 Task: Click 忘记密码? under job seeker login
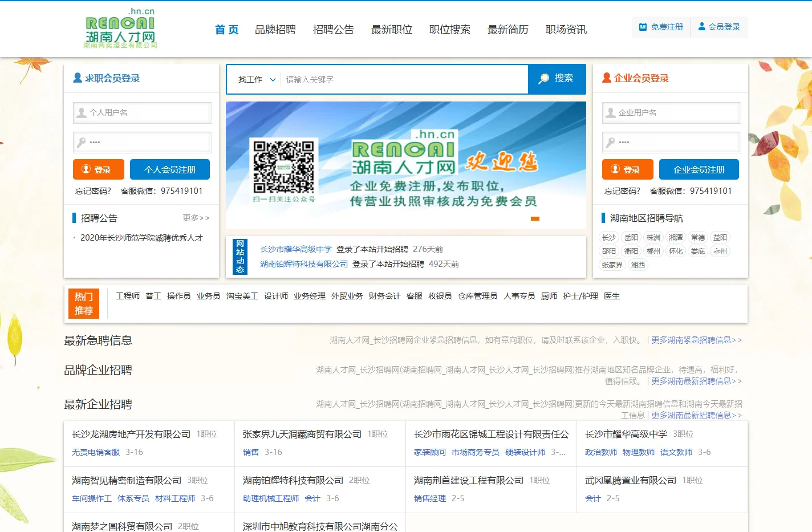(94, 191)
